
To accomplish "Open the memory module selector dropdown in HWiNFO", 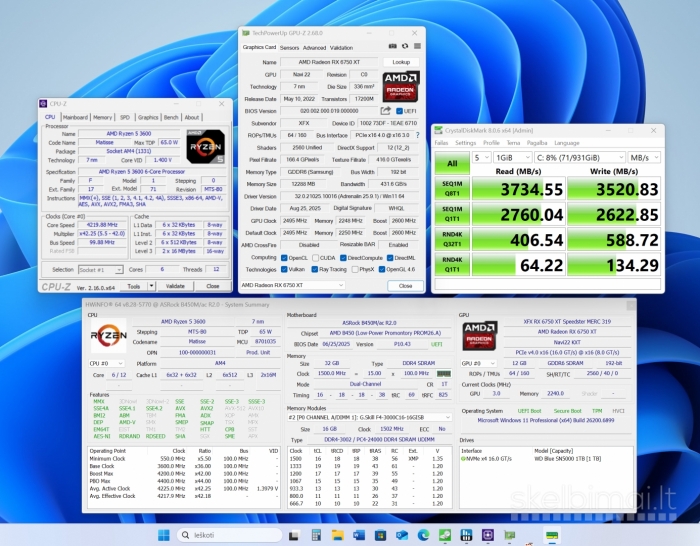I will click(x=369, y=417).
